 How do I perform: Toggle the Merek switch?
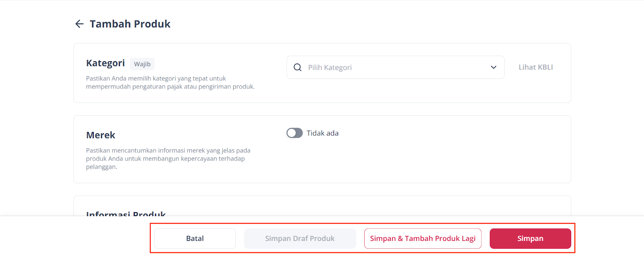coord(295,133)
